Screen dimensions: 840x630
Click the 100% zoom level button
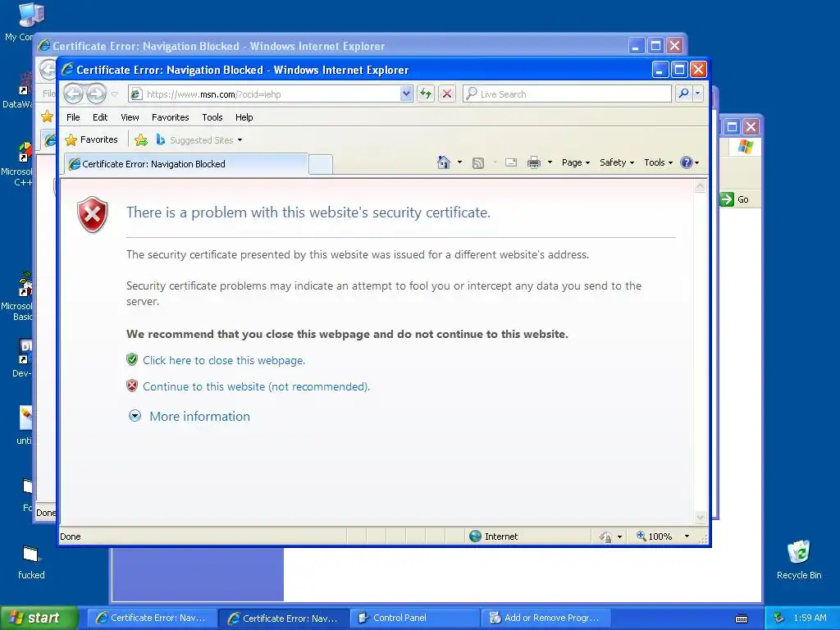click(654, 536)
